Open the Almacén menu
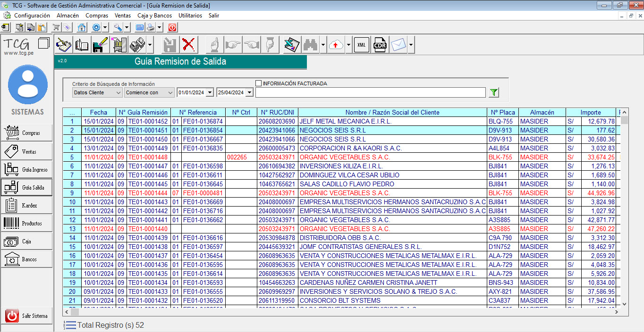The width and height of the screenshot is (644, 332). tap(68, 16)
